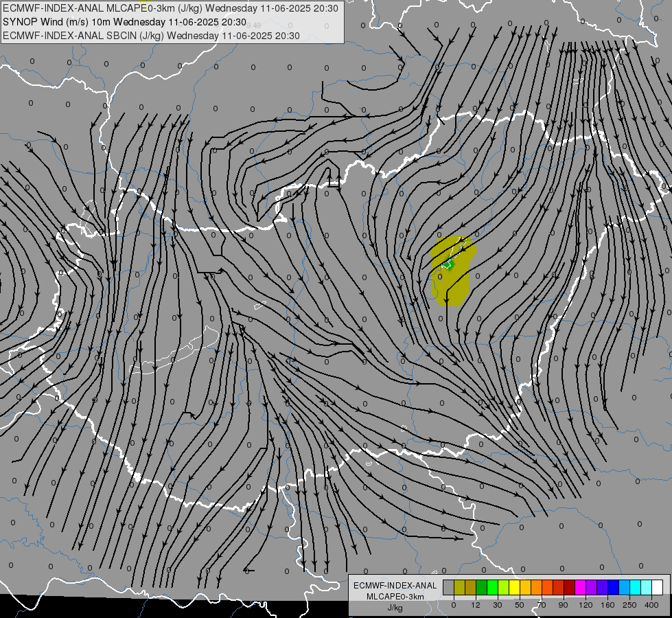Select the pure blue legend swatch

point(613,587)
